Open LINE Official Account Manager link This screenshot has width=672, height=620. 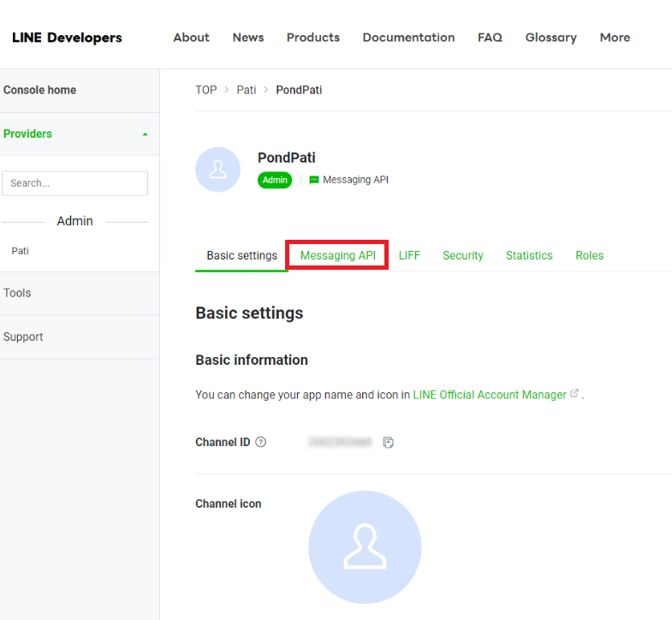pos(490,395)
